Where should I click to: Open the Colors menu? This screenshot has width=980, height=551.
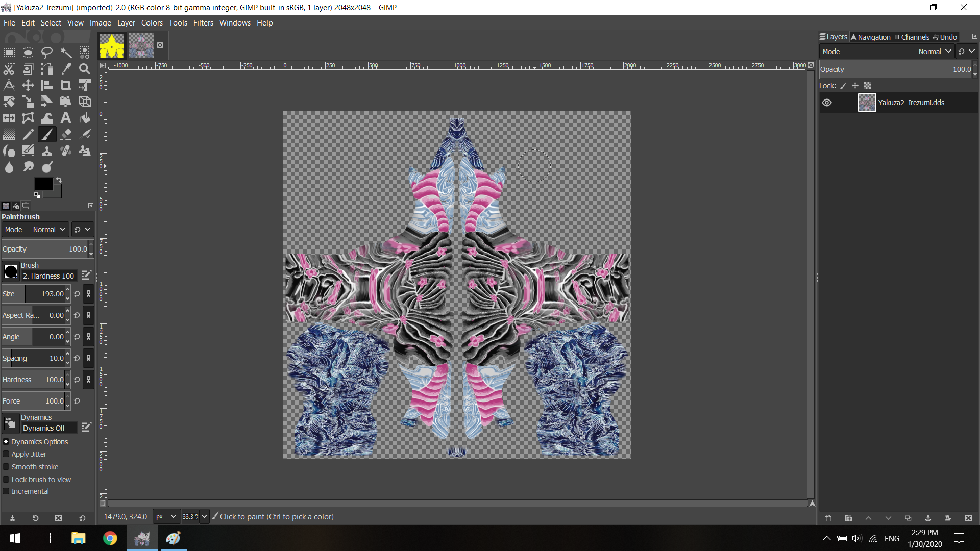[x=152, y=23]
